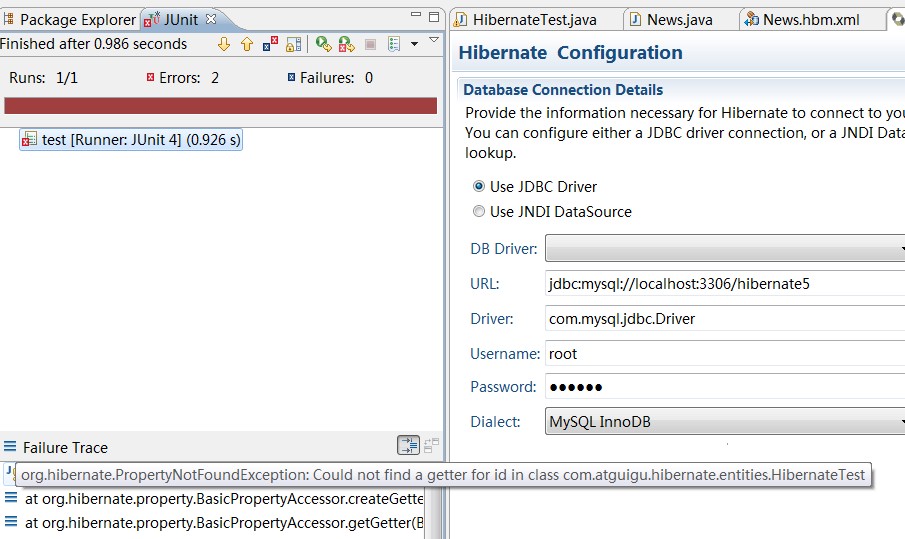
Task: Select the JUnit view tab
Action: [x=181, y=20]
